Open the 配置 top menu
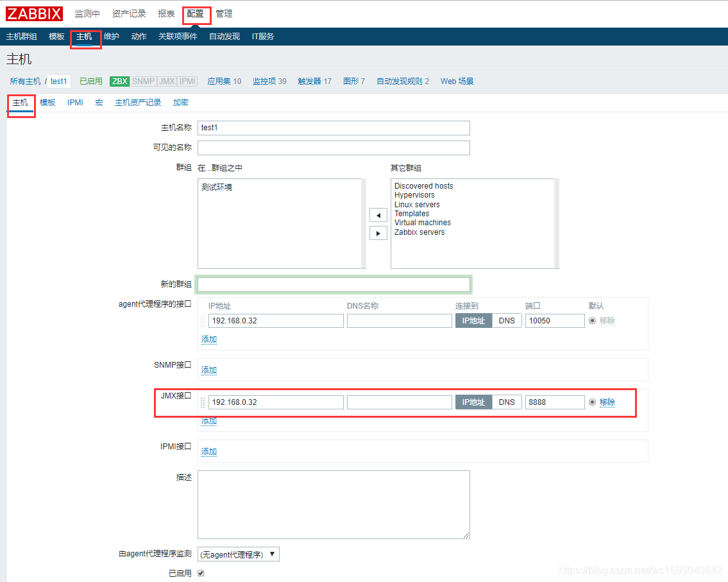Image resolution: width=728 pixels, height=582 pixels. tap(195, 14)
